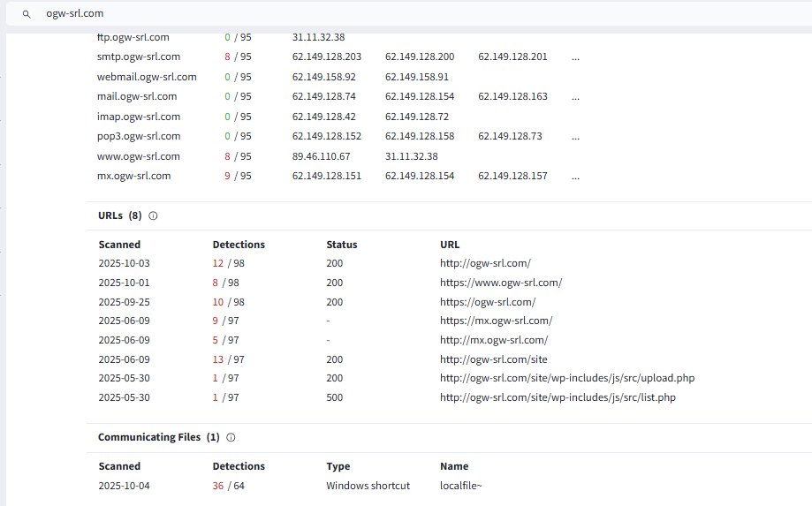Click the search magnifier icon
812x506 pixels.
coord(27,14)
